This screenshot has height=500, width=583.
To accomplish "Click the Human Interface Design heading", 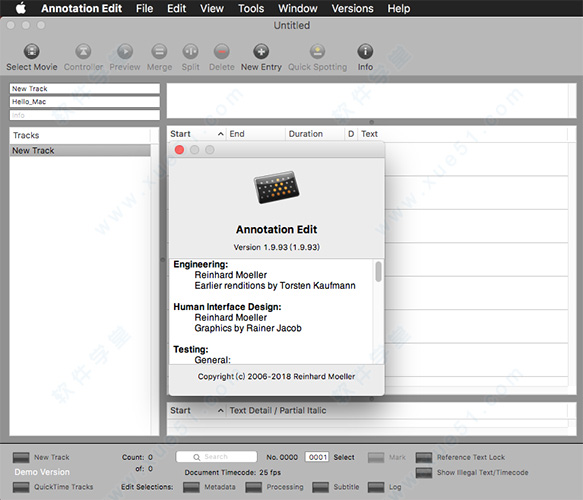I will 227,307.
